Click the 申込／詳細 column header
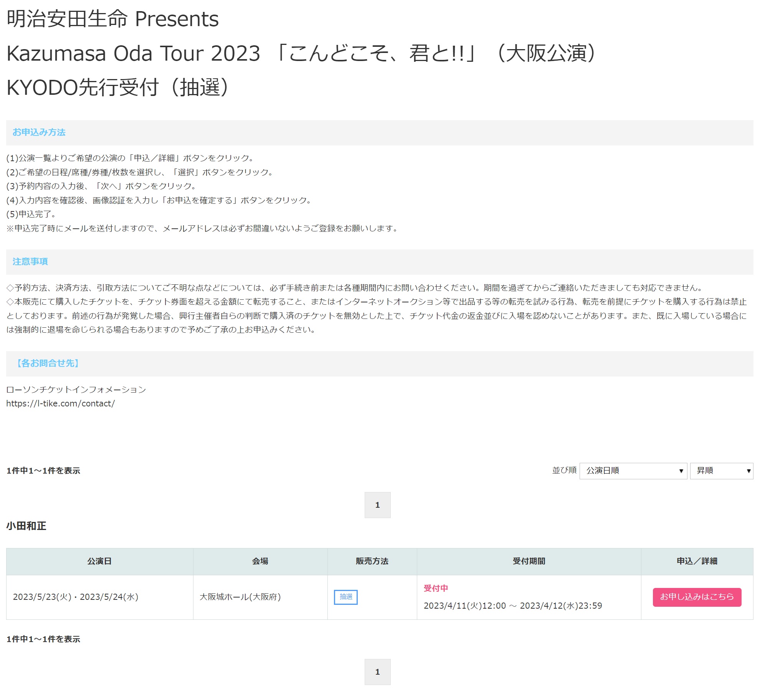The height and width of the screenshot is (700, 765). (x=697, y=561)
